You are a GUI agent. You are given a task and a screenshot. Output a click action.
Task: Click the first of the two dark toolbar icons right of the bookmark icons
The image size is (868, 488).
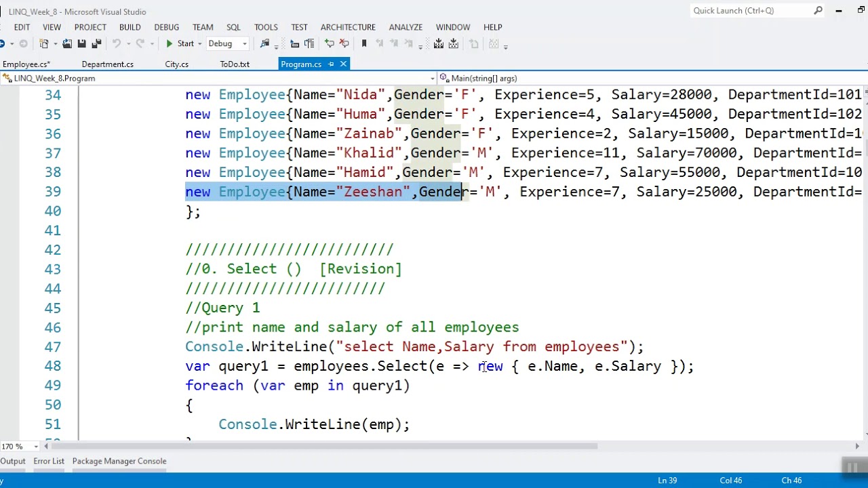(439, 44)
